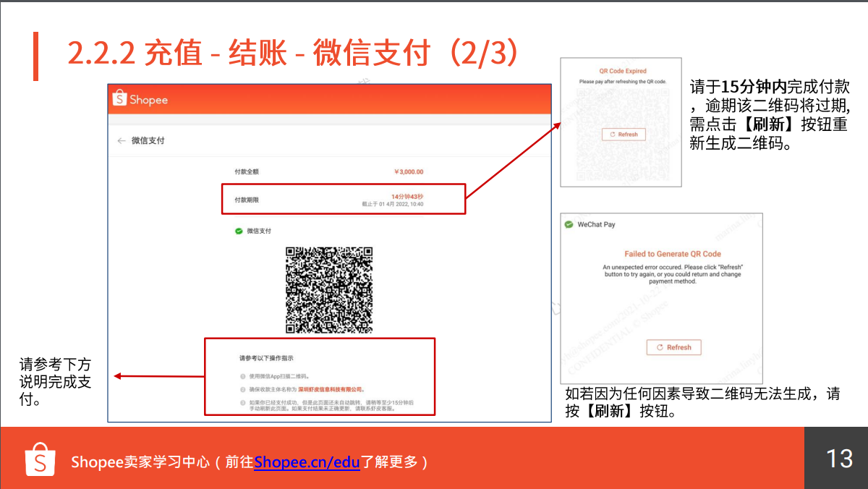The image size is (868, 489).
Task: Click the An unexpected error occured message
Action: coord(673,274)
